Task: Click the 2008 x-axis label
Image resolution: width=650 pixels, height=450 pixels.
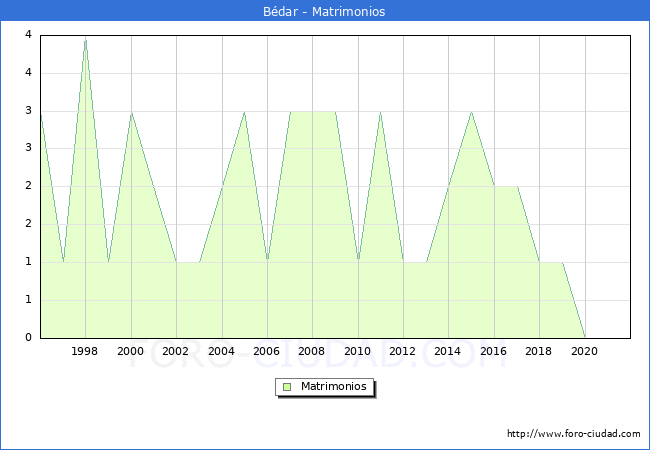Action: (312, 351)
